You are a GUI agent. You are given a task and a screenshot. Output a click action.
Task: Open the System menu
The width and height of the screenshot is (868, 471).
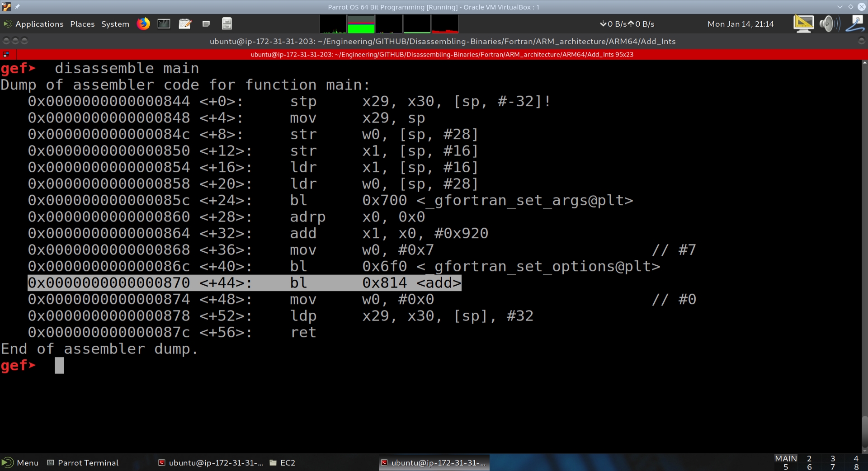tap(115, 24)
